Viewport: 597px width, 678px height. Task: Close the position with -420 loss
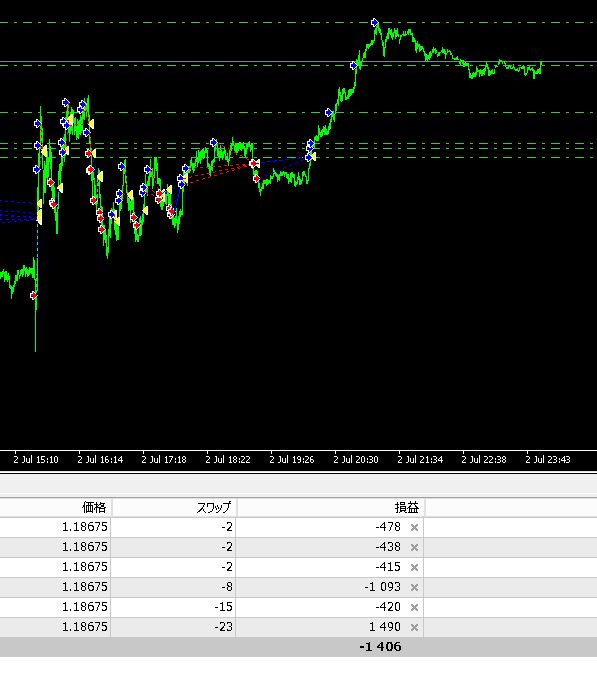[x=414, y=607]
